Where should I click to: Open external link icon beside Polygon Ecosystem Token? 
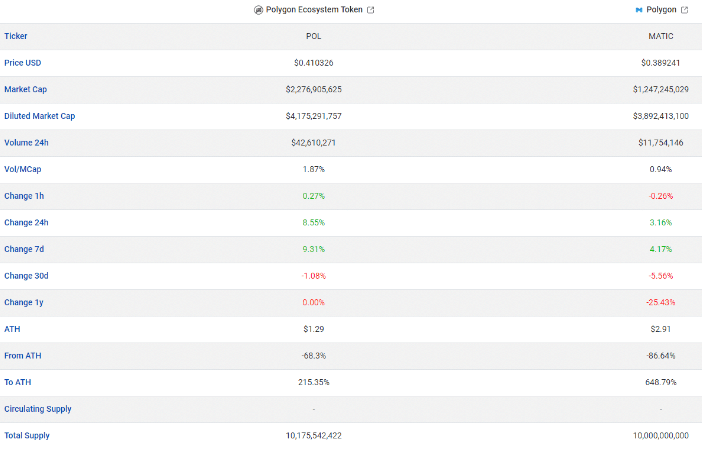pyautogui.click(x=371, y=10)
